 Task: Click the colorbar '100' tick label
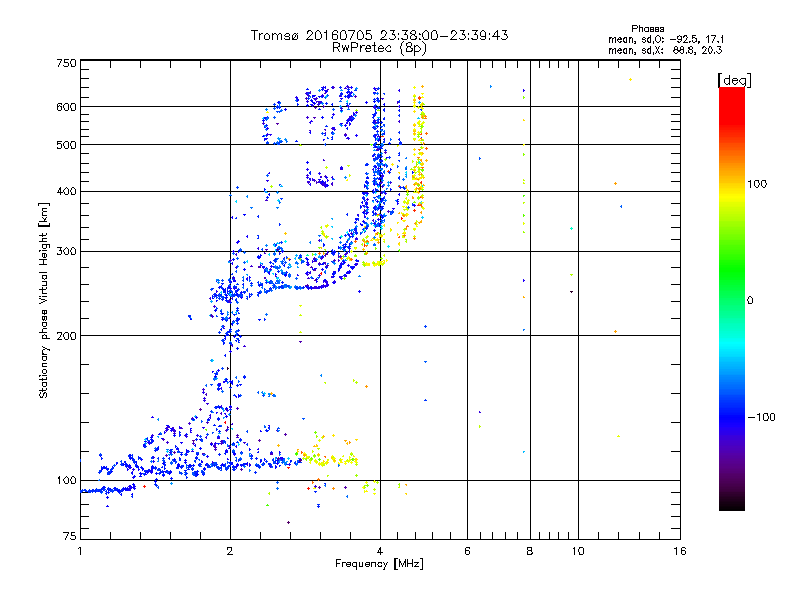pos(757,184)
